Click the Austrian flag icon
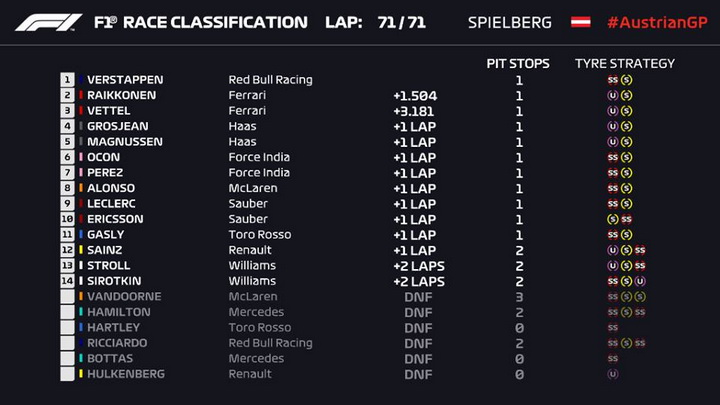This screenshot has height=405, width=720. point(580,22)
